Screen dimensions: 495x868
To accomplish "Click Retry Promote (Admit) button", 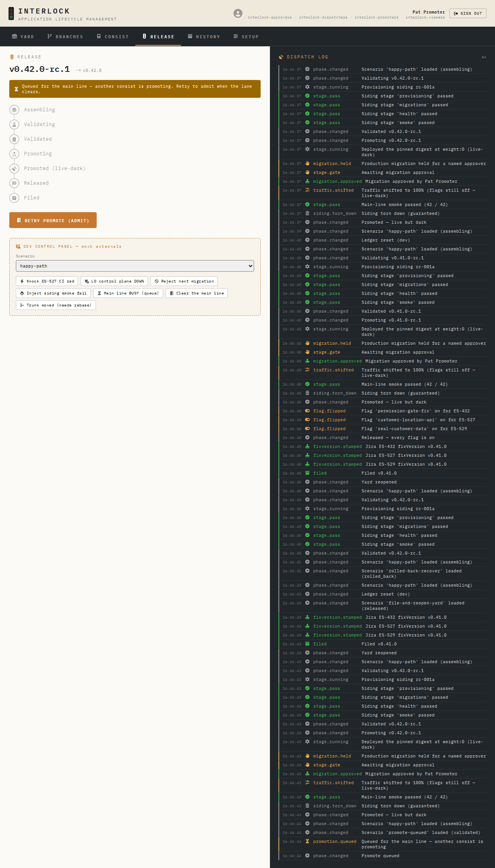I will tap(53, 220).
